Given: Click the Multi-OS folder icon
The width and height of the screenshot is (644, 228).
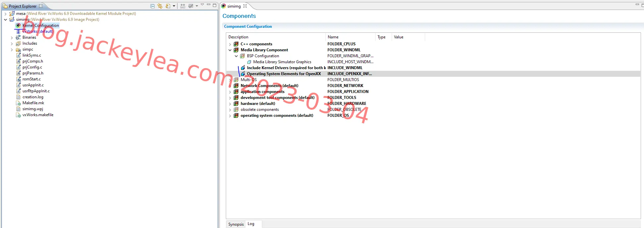Looking at the screenshot, I should pyautogui.click(x=236, y=80).
